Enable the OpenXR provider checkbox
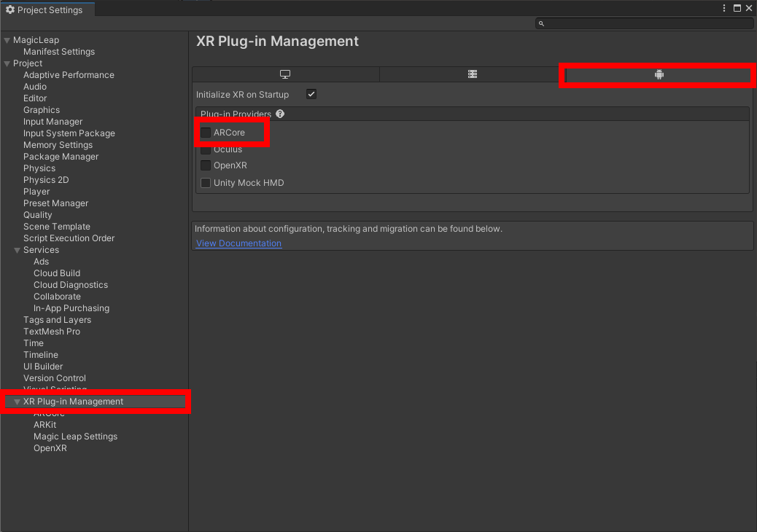Viewport: 757px width, 532px height. 206,165
